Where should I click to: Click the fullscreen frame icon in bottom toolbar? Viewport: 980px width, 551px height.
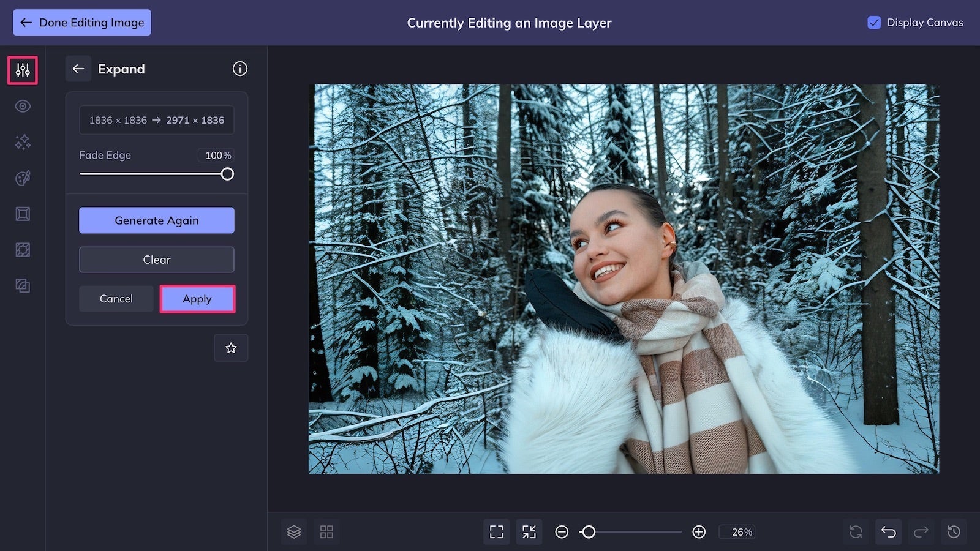tap(496, 531)
